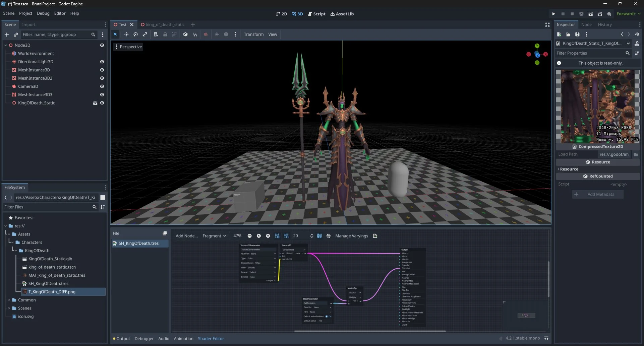Run the current scene clapperboard icon
Viewport: 644px width, 346px height.
591,14
